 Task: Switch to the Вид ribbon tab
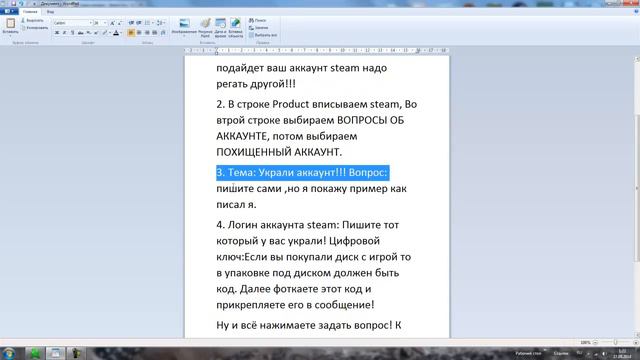(x=50, y=12)
